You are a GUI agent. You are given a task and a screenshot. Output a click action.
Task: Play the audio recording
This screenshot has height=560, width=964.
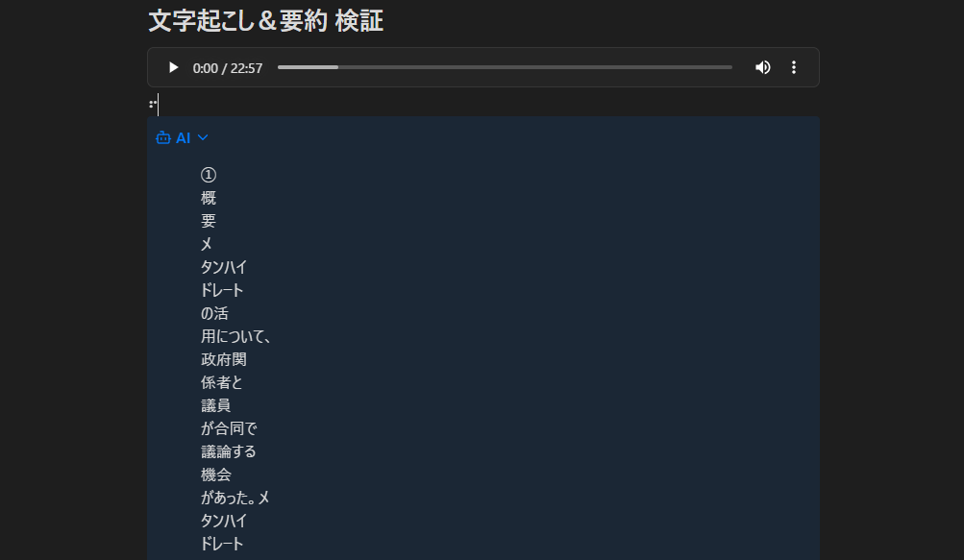pos(173,67)
